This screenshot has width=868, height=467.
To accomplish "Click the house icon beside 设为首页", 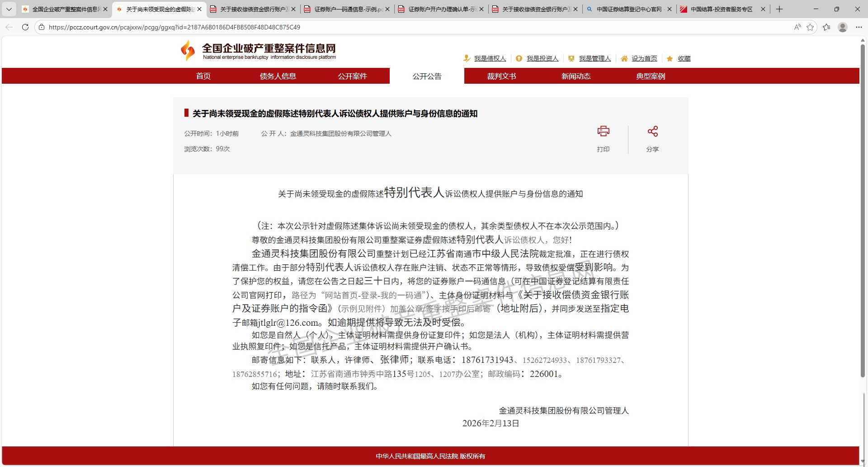I will pyautogui.click(x=624, y=58).
